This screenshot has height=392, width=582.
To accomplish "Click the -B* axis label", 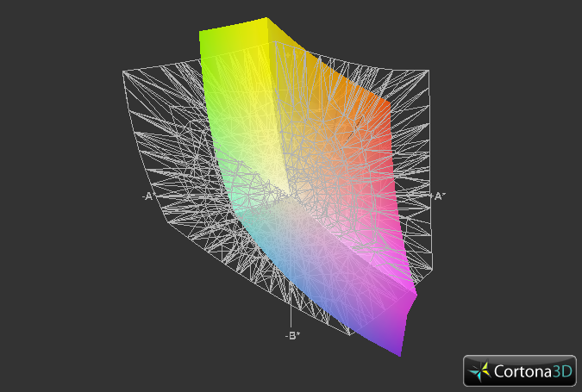I will pyautogui.click(x=292, y=336).
